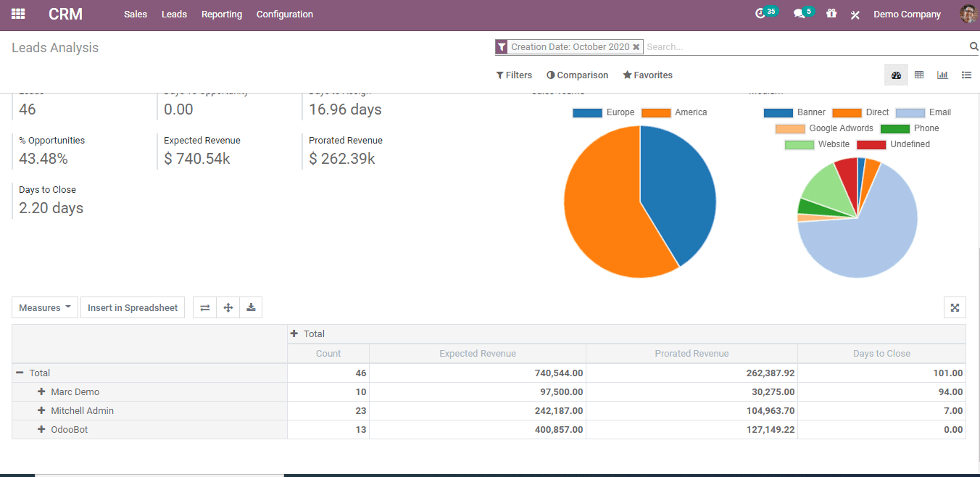Open the Measures dropdown
980x477 pixels.
point(45,307)
